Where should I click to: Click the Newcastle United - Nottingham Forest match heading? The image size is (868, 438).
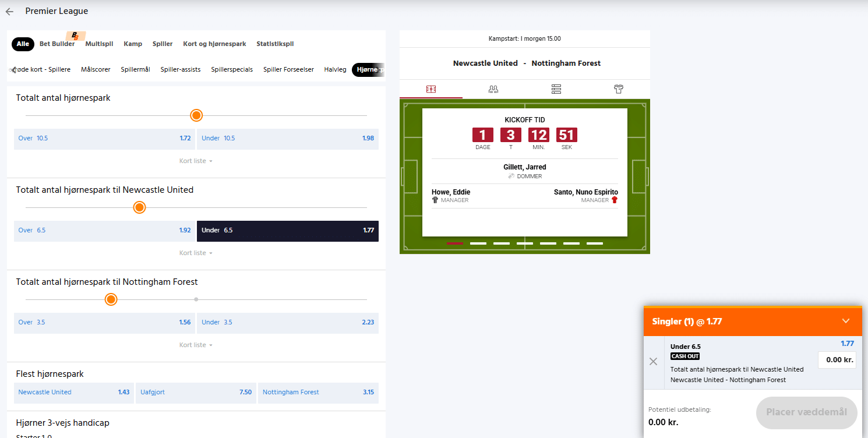click(527, 63)
